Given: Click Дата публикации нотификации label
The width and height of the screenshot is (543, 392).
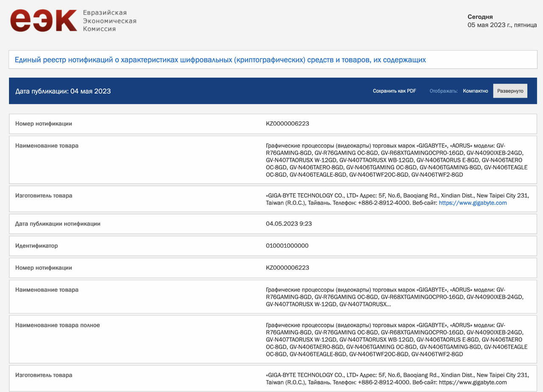Looking at the screenshot, I should point(58,224).
